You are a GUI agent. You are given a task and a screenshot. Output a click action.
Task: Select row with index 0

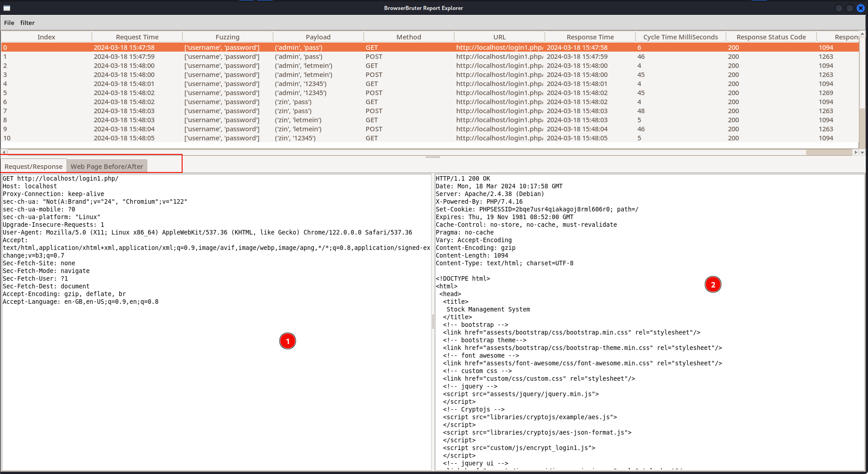(429, 47)
